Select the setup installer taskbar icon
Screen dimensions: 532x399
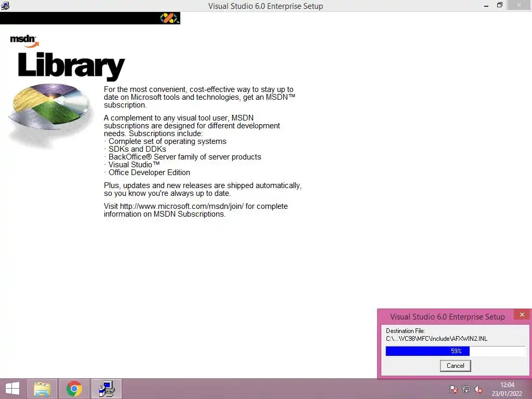[107, 389]
